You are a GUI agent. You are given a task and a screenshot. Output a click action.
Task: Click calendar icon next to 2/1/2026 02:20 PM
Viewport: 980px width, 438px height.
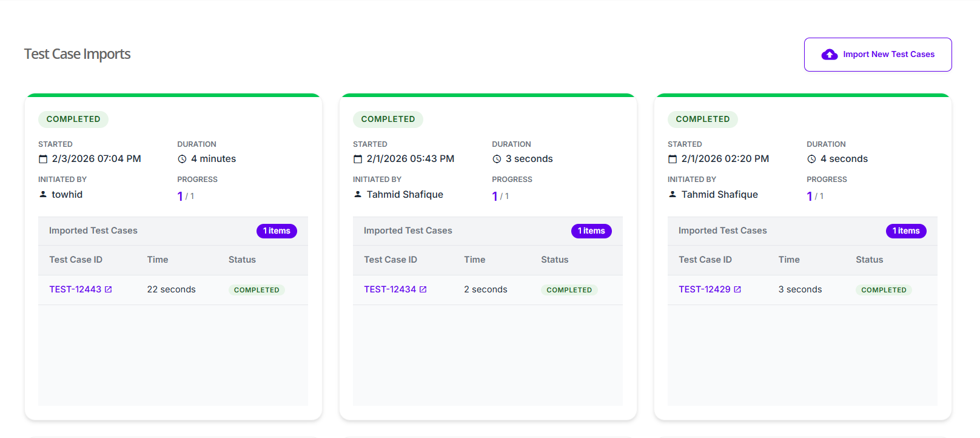[673, 159]
